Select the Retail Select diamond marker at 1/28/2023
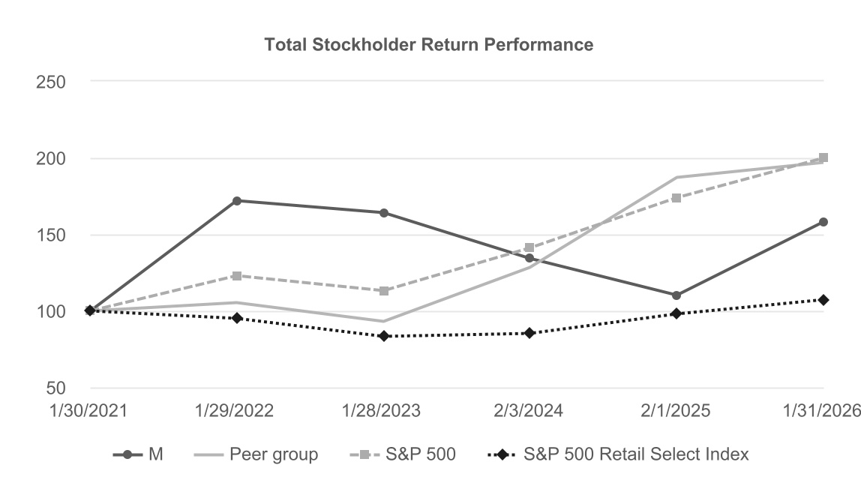The width and height of the screenshot is (861, 504). click(x=383, y=336)
